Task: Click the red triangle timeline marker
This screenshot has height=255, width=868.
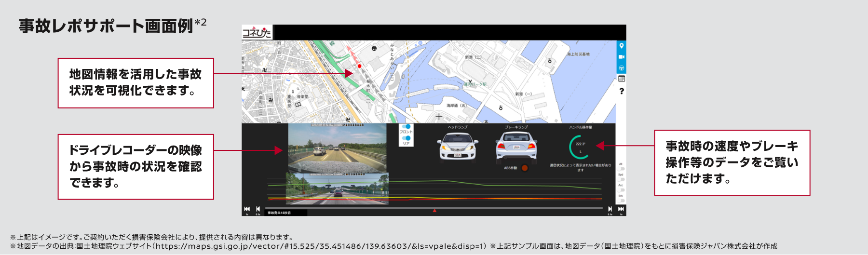Action: 434,211
